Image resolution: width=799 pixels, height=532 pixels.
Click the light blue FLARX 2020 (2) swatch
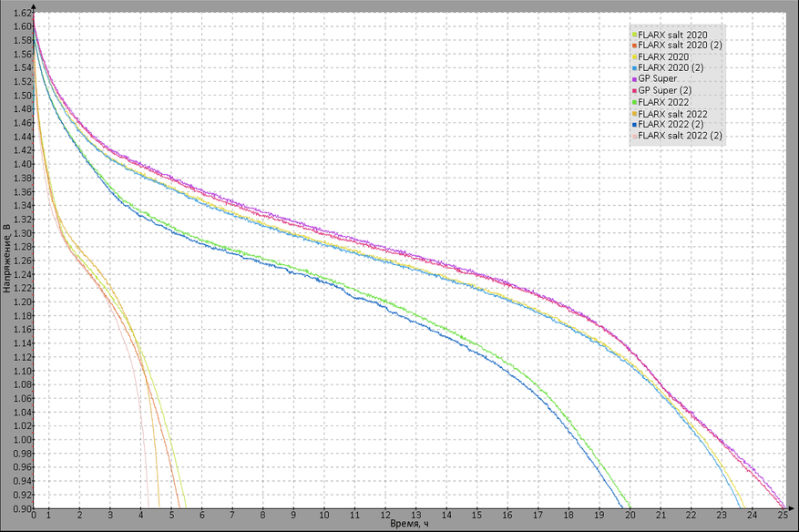[x=635, y=67]
